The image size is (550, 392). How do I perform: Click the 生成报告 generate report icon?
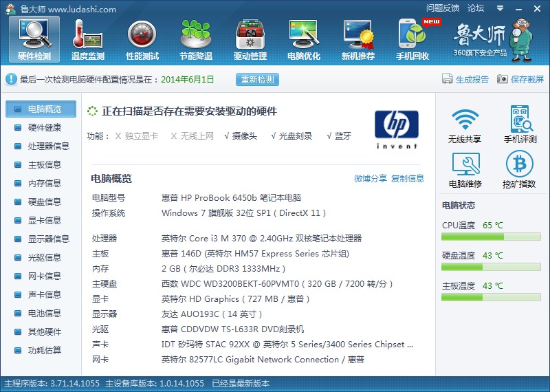[448, 78]
